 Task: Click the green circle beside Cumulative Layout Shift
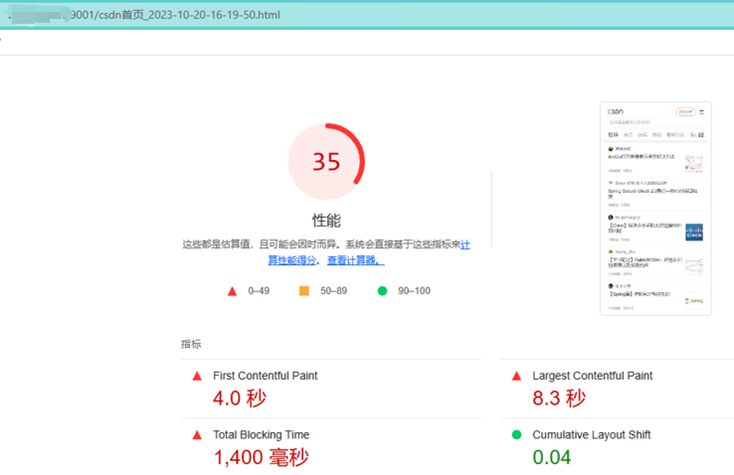pos(517,435)
